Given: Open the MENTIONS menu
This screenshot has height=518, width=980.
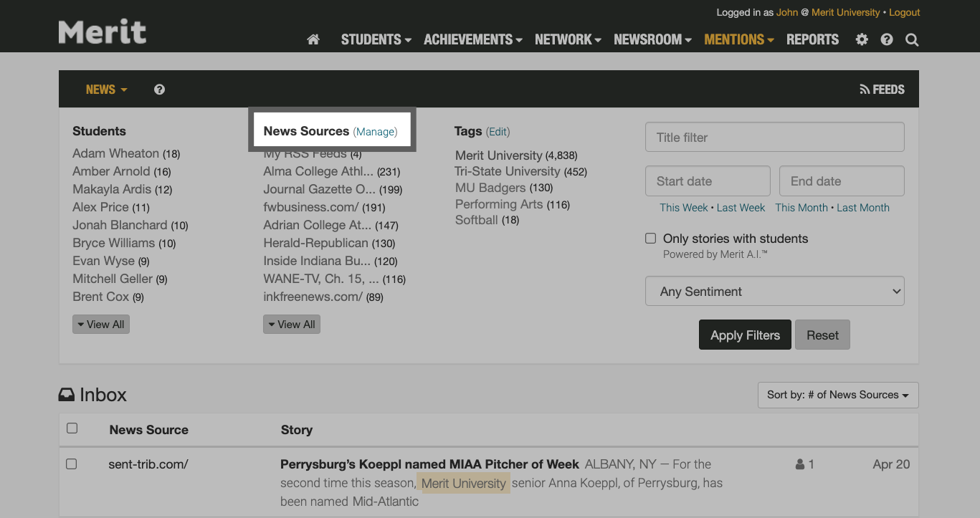Looking at the screenshot, I should [x=738, y=39].
